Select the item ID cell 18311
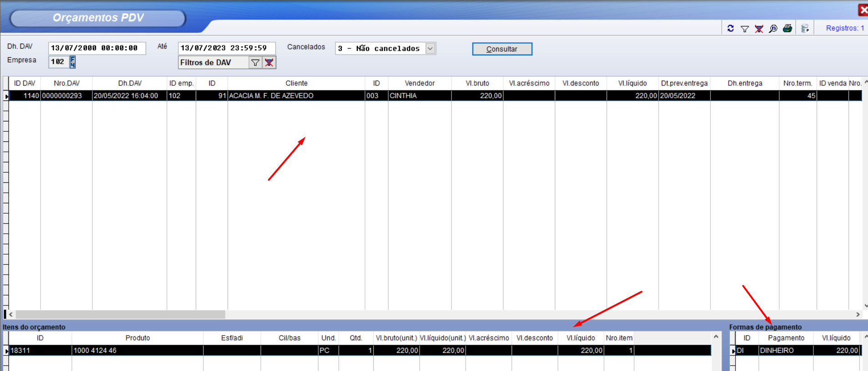The height and width of the screenshot is (371, 868). point(40,351)
